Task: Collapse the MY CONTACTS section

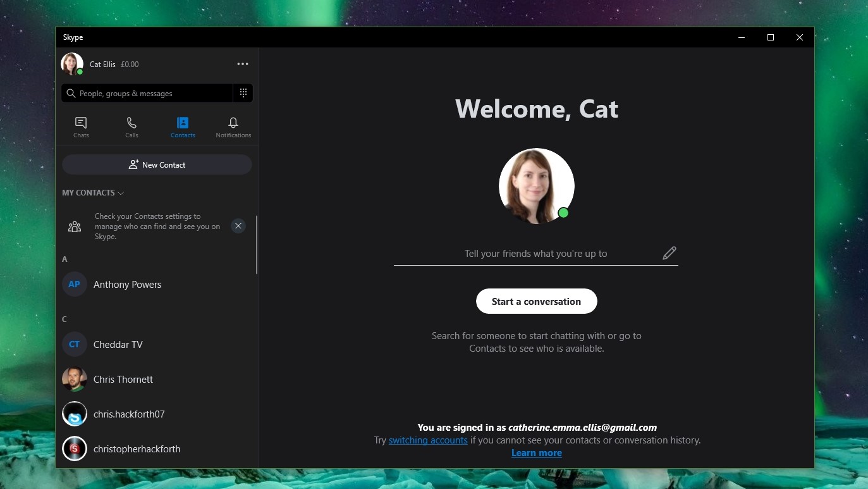Action: (93, 193)
